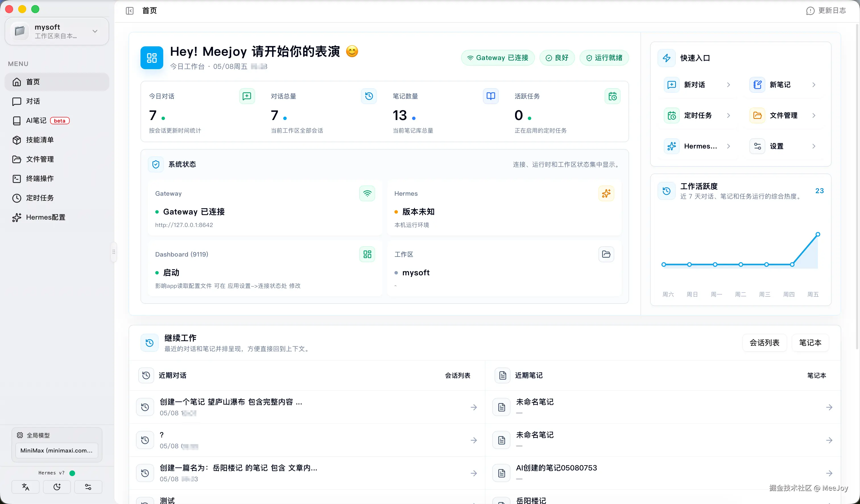Open the sliders settings icon at sidebar bottom

point(88,487)
